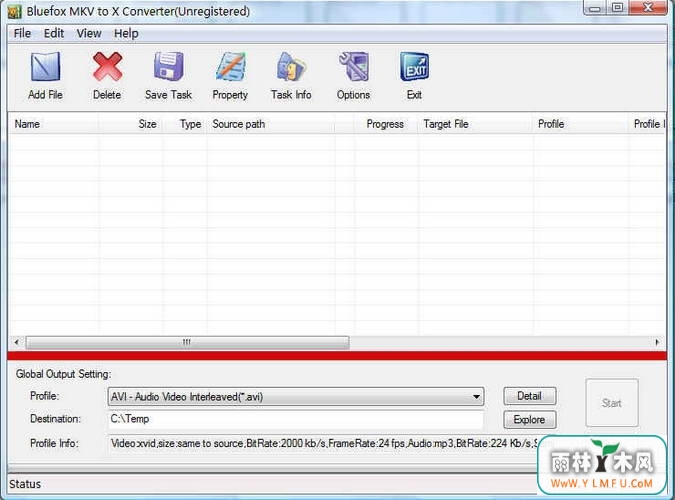Screen dimensions: 675x500
Task: Open the Edit menu
Action: (x=54, y=33)
